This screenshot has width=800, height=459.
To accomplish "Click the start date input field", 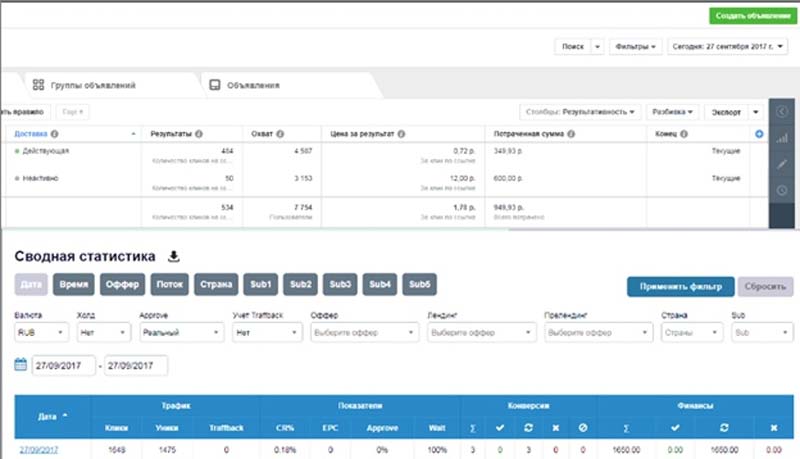I will click(63, 366).
